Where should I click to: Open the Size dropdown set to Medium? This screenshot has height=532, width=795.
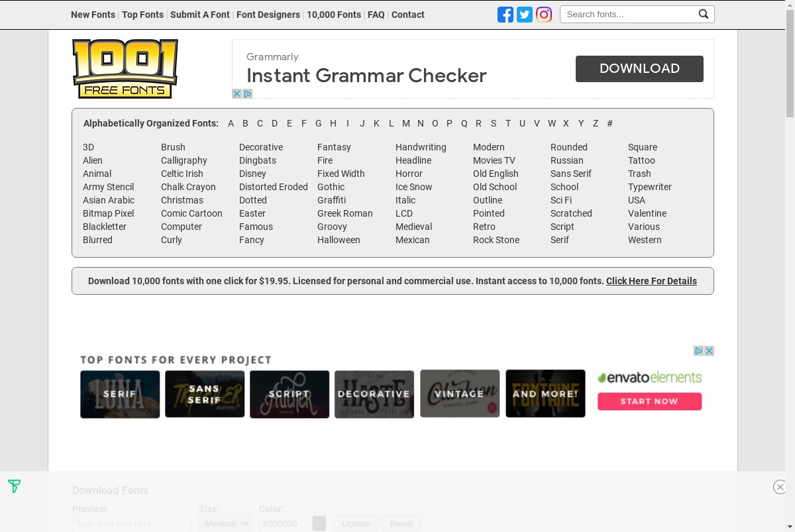pos(225,523)
